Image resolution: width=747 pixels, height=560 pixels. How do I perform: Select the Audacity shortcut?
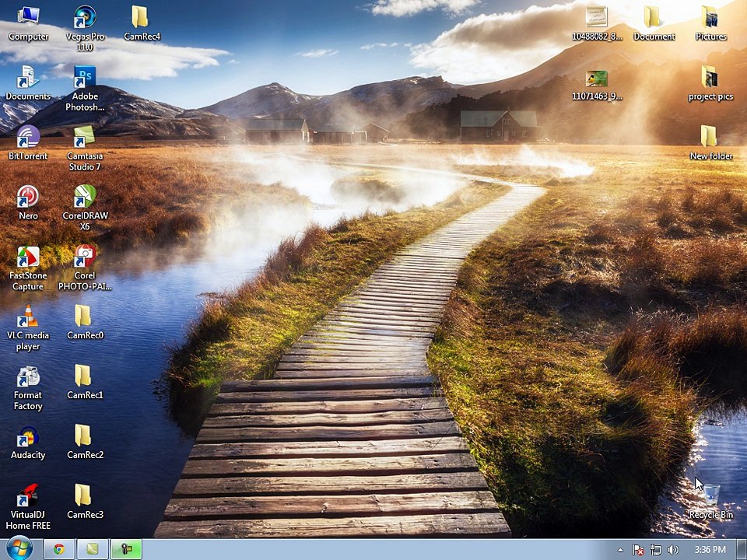pos(28,443)
